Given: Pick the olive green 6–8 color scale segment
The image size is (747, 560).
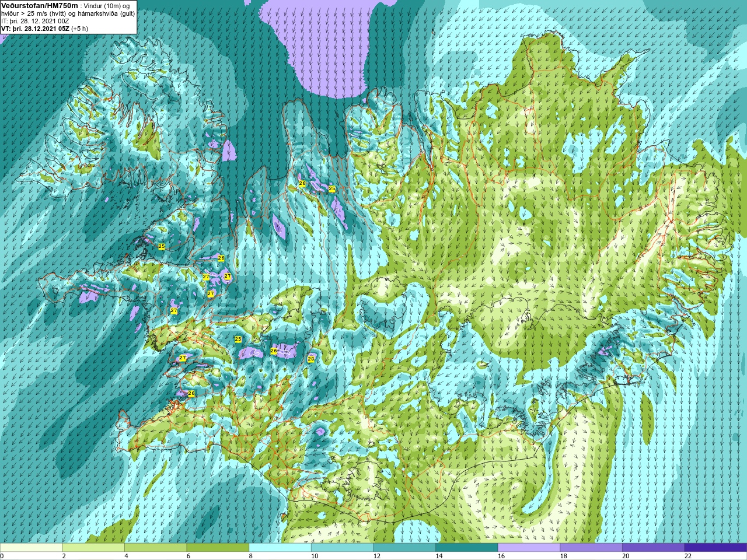Looking at the screenshot, I should click(218, 548).
